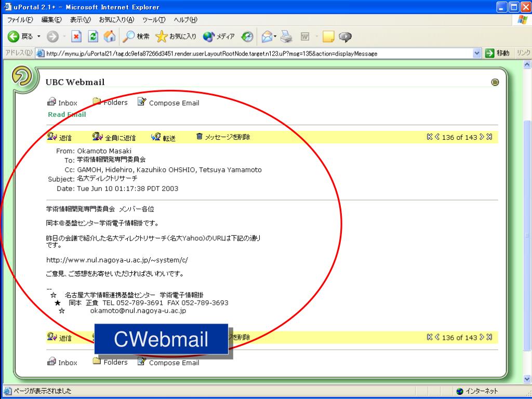Jump to last message in top navigation
This screenshot has width=532, height=399.
(489, 137)
